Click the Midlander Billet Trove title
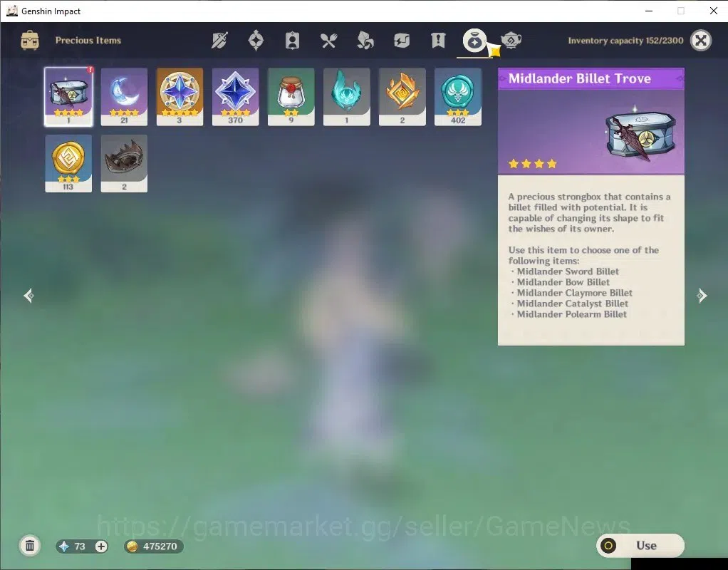 579,78
